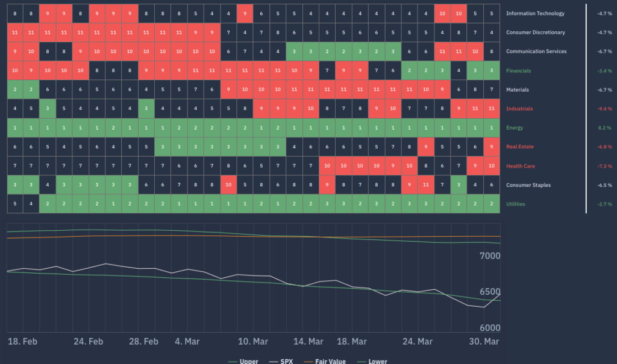Select the Energy sector label
This screenshot has width=617, height=364.
[x=515, y=128]
